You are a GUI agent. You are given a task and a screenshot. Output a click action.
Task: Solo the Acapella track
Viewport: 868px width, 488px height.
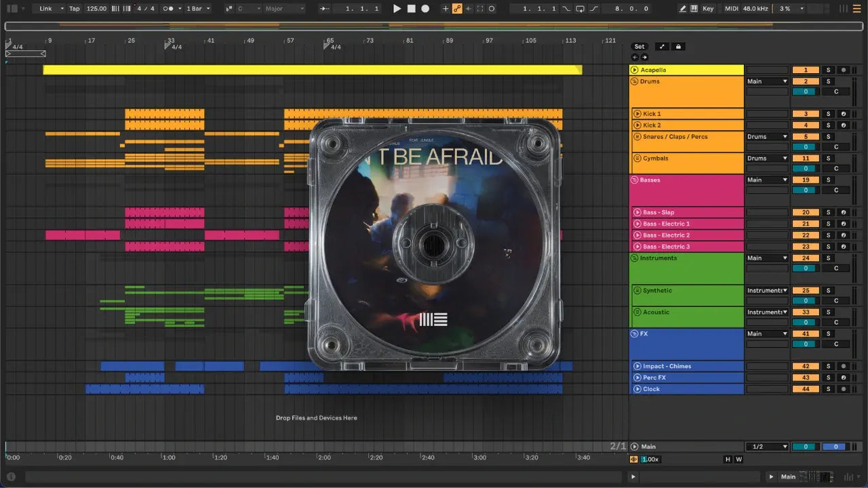[828, 70]
